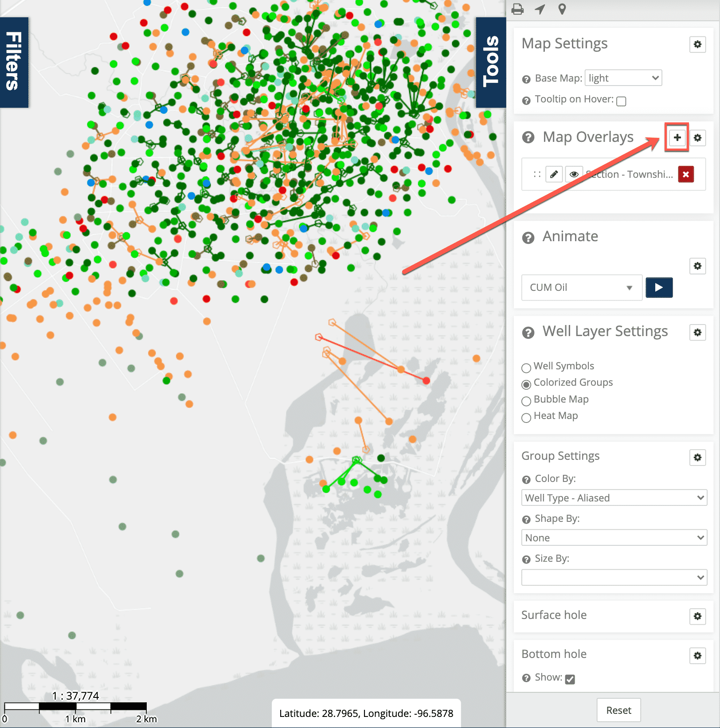
Task: Enable Tooltip on Hover
Action: pyautogui.click(x=622, y=101)
